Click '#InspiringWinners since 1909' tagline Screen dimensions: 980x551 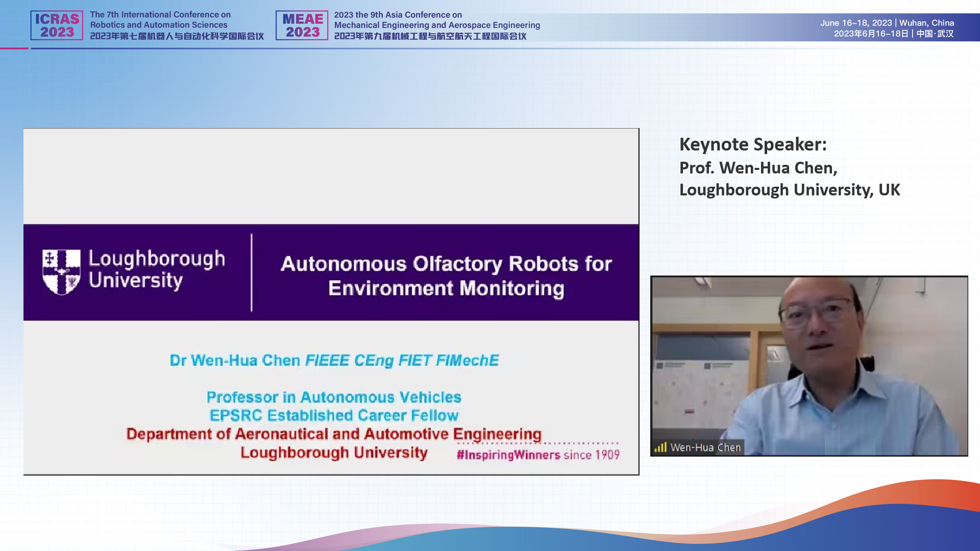tap(538, 455)
